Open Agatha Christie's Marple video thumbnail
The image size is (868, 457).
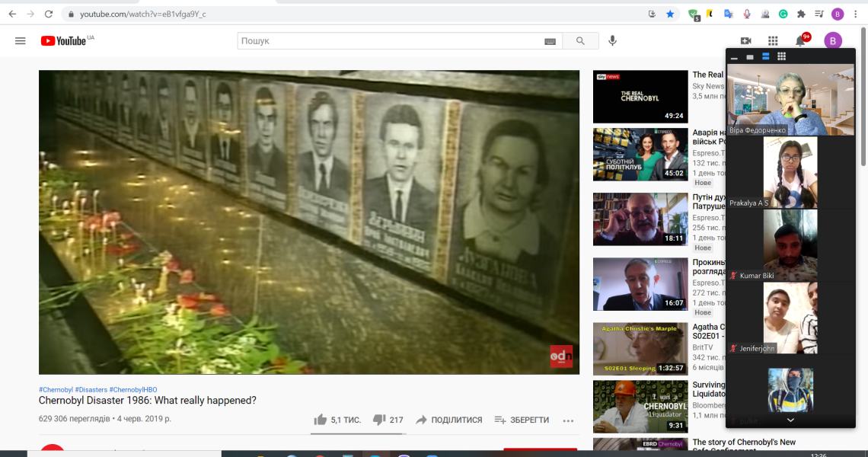coord(640,349)
